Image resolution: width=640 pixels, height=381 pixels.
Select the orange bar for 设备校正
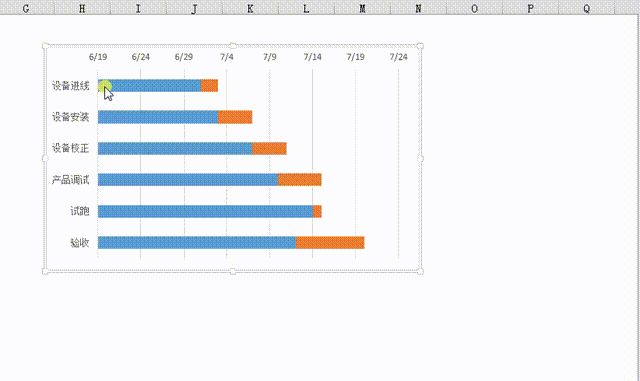point(269,148)
